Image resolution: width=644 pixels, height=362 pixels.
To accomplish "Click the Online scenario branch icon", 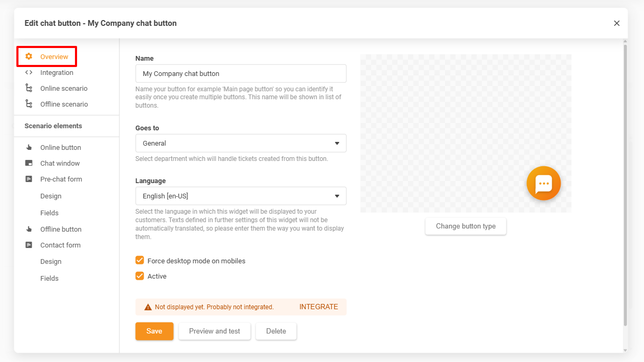I will click(29, 88).
